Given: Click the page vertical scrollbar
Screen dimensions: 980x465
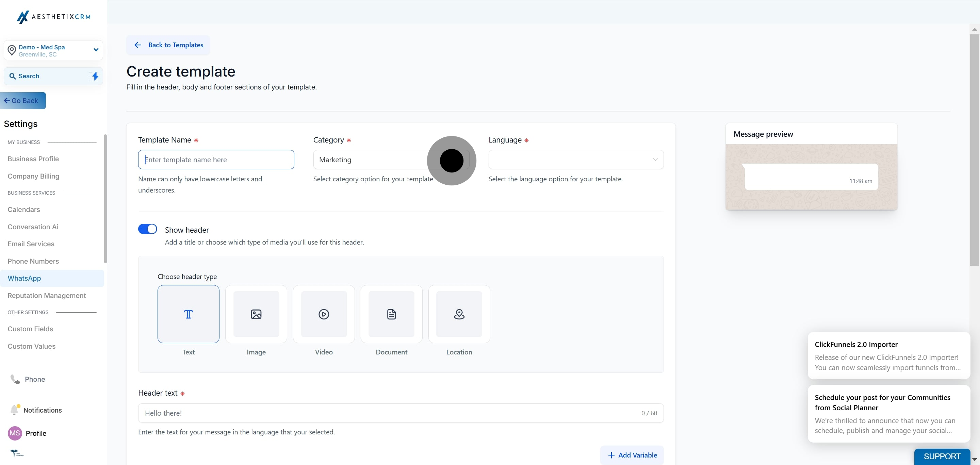Looking at the screenshot, I should coord(974,150).
